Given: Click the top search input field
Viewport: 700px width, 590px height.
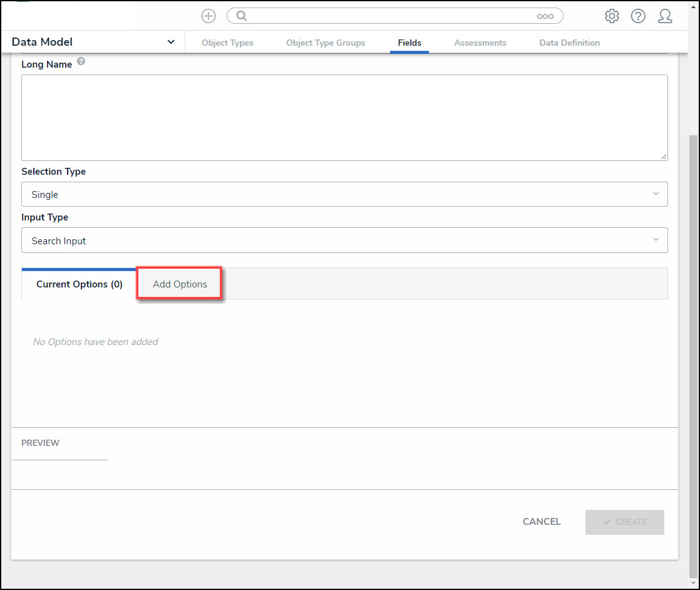Looking at the screenshot, I should 388,16.
